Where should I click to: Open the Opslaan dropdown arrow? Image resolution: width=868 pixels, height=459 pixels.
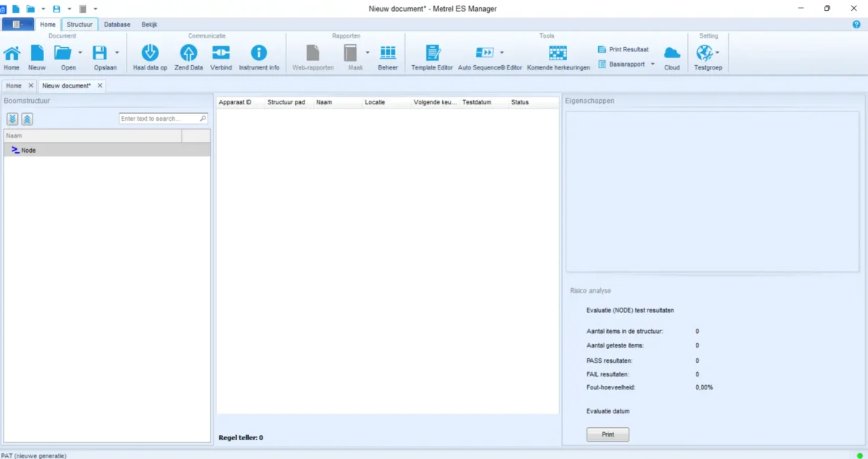(116, 53)
